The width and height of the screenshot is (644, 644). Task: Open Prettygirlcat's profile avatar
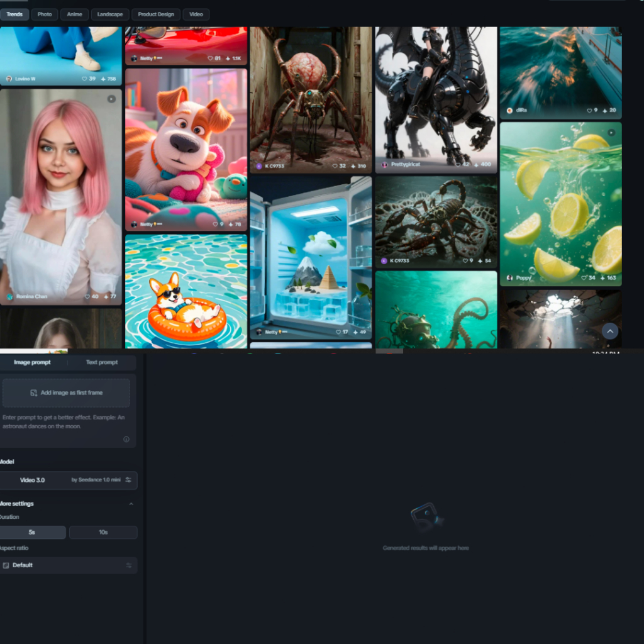(385, 165)
